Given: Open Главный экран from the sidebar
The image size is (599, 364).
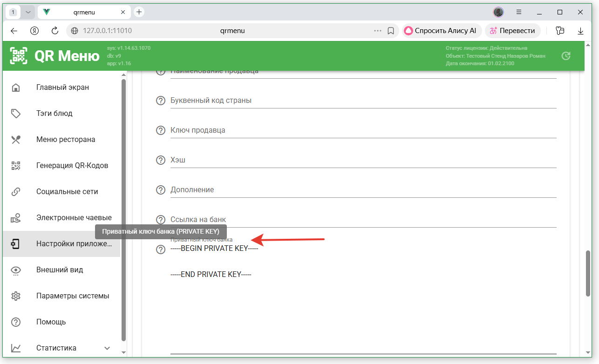Looking at the screenshot, I should [62, 88].
